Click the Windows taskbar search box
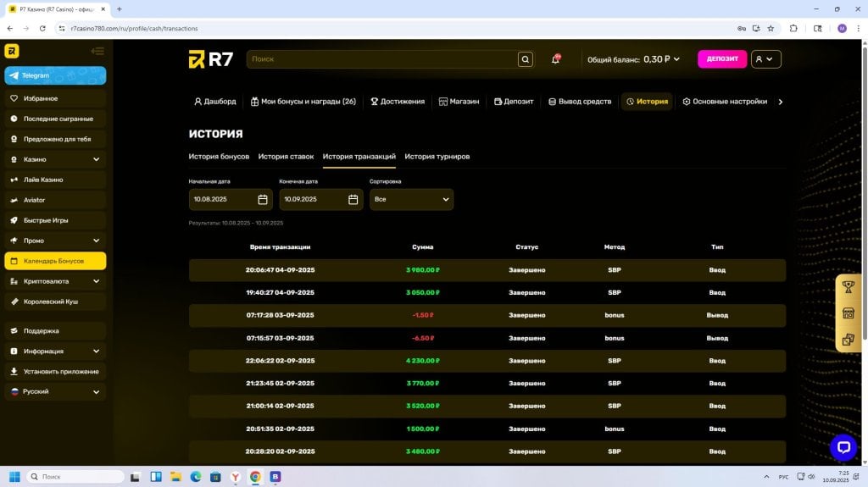 pos(75,477)
